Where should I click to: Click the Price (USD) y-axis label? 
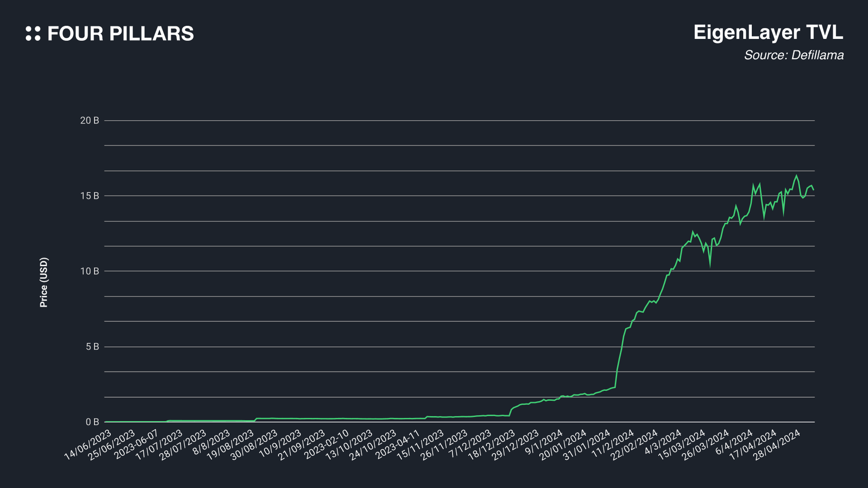click(x=44, y=282)
